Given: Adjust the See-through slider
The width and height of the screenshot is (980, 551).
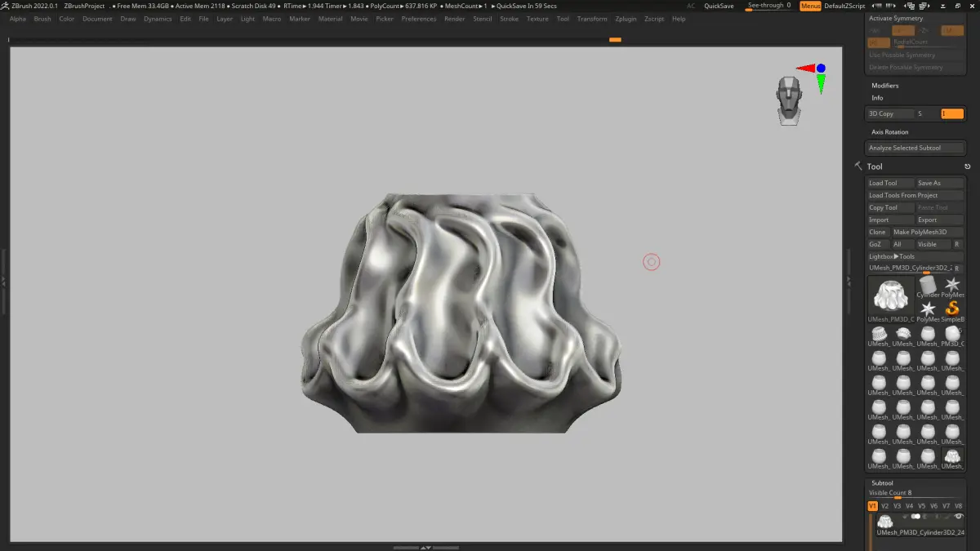Looking at the screenshot, I should (x=770, y=7).
